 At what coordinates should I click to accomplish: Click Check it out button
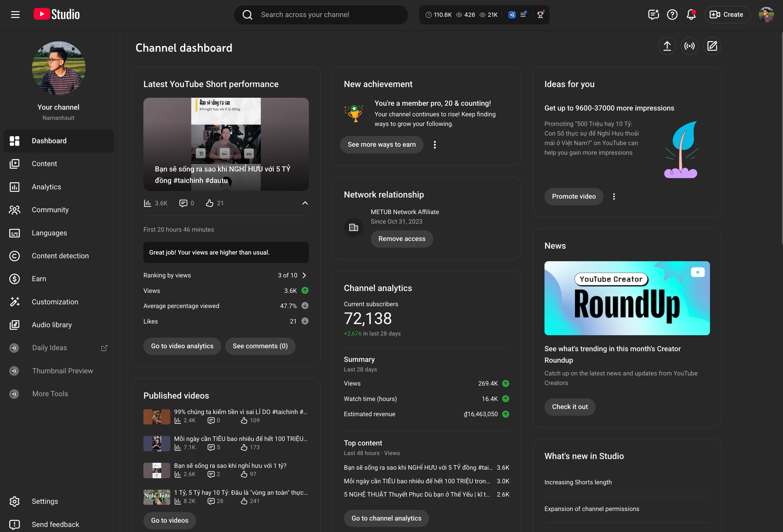pos(570,407)
